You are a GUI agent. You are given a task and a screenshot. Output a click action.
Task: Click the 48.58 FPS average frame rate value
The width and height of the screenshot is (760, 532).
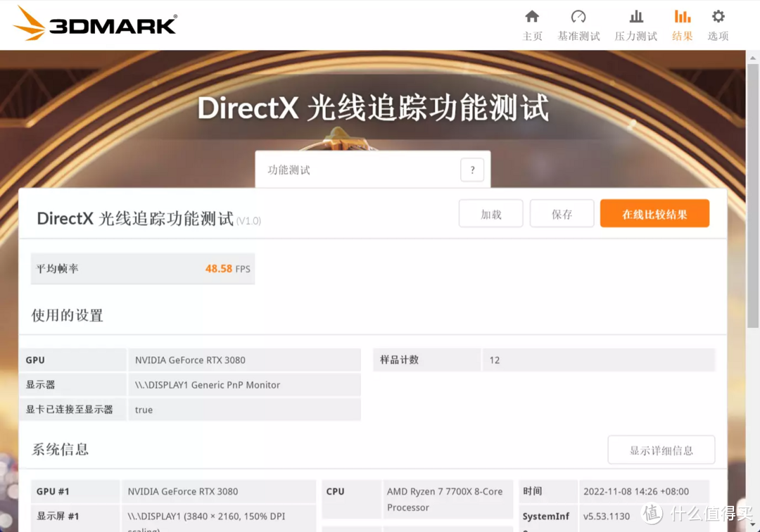click(x=228, y=269)
